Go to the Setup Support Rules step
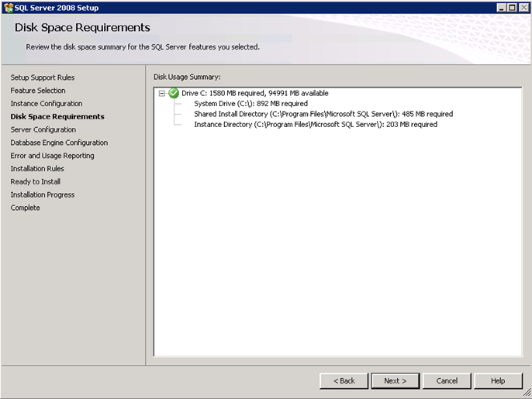The height and width of the screenshot is (399, 532). click(43, 77)
